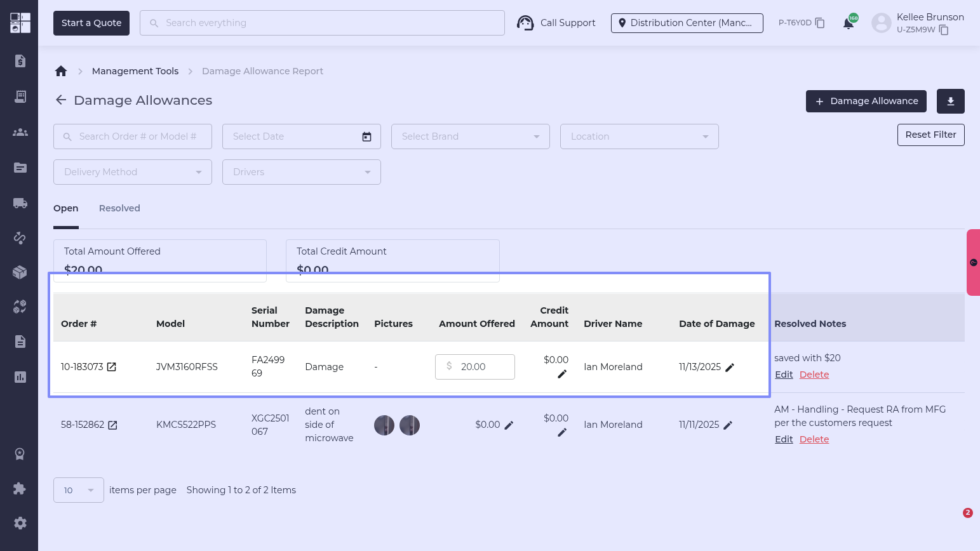Open the settings gear in sidebar
Image resolution: width=980 pixels, height=551 pixels.
click(20, 523)
